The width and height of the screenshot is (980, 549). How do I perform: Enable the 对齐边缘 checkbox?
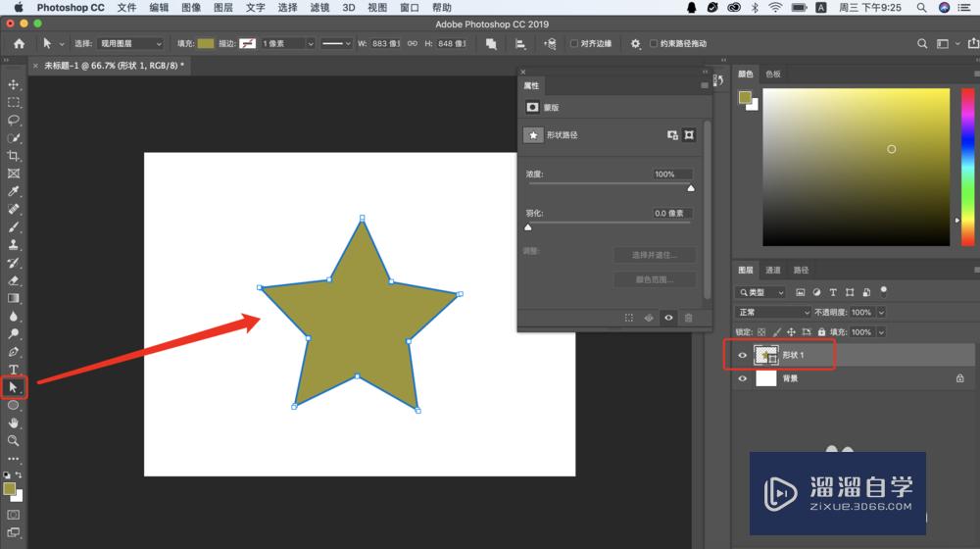(x=573, y=44)
